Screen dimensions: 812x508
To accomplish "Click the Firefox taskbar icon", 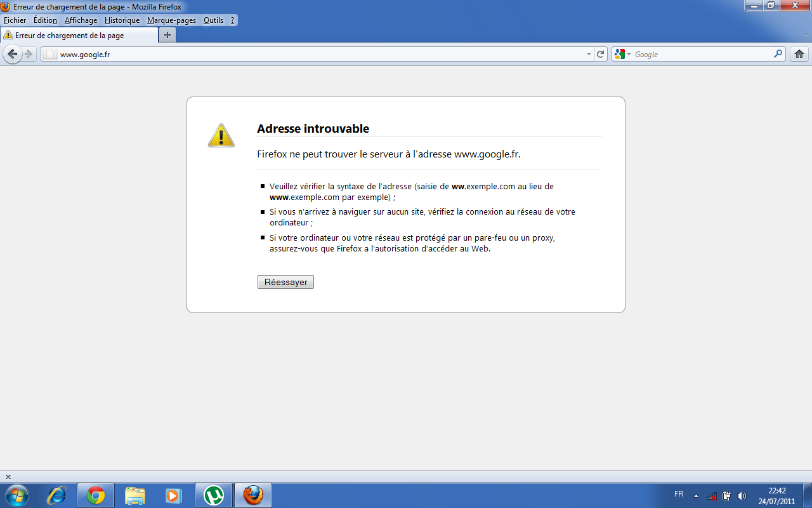I will (253, 495).
